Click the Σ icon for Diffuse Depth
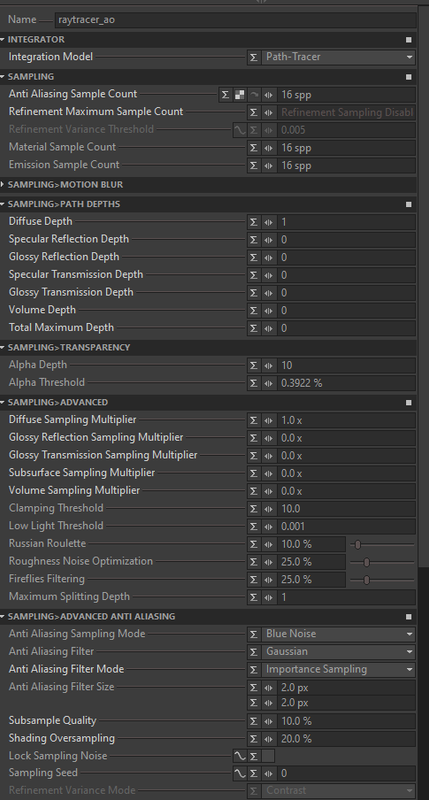 pos(254,222)
